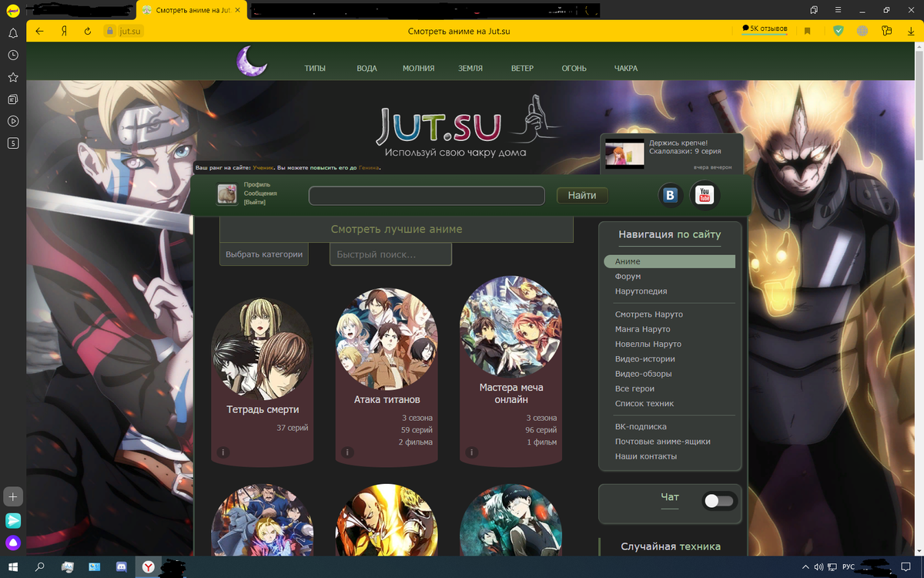Screen dimensions: 924x578
Task: Expand Выбрать категории filter
Action: 264,254
